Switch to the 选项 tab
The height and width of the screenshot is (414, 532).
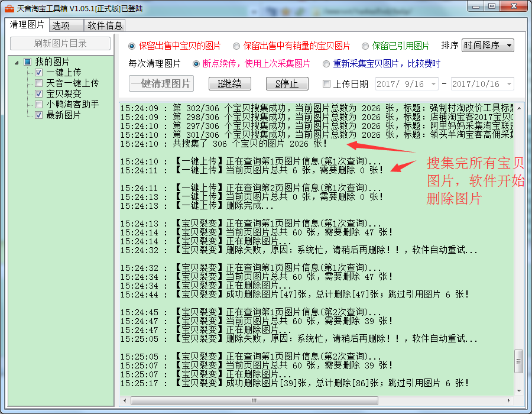[x=60, y=25]
